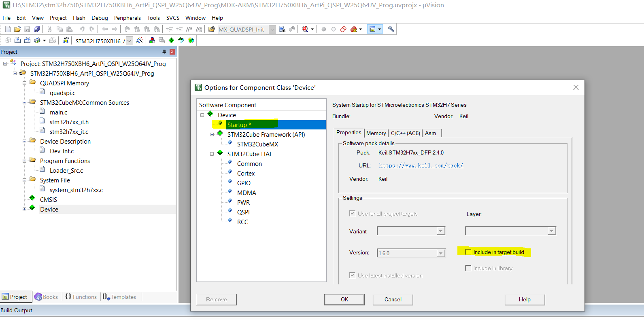Open the SVCS menu
This screenshot has width=644, height=324.
click(173, 18)
